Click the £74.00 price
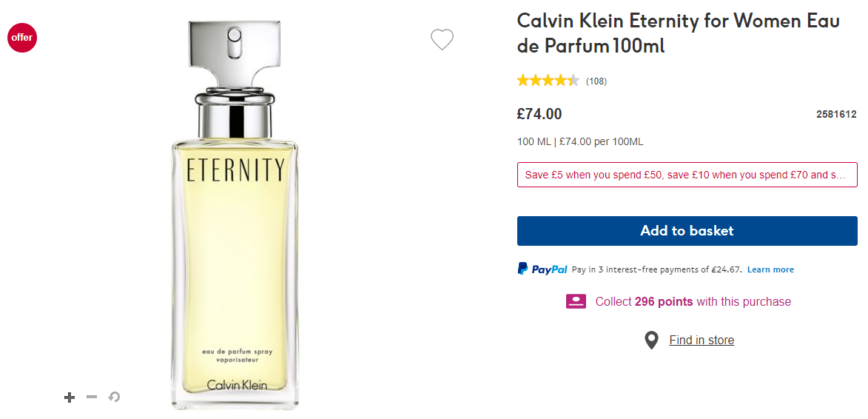868x419 pixels. (x=539, y=114)
